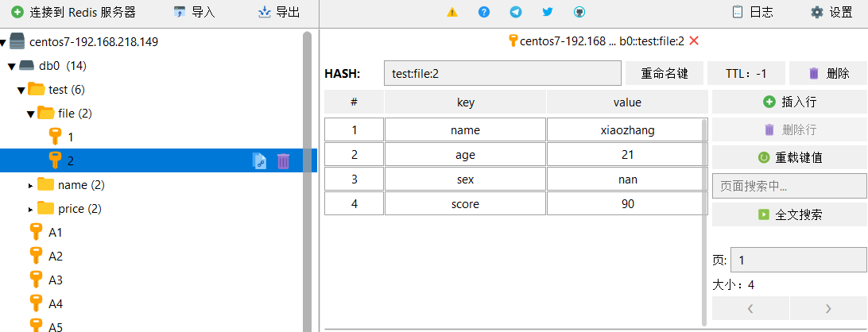The image size is (868, 332).
Task: Select the age key cell
Action: click(x=465, y=154)
